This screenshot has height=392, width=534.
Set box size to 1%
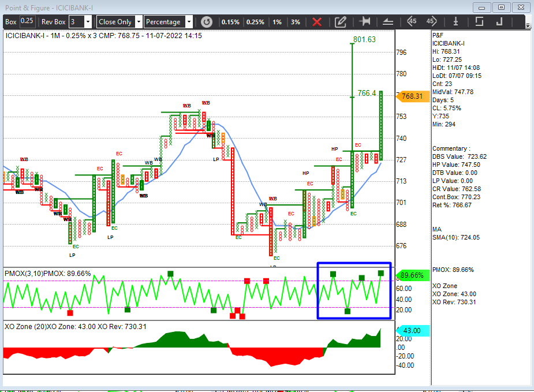[277, 22]
